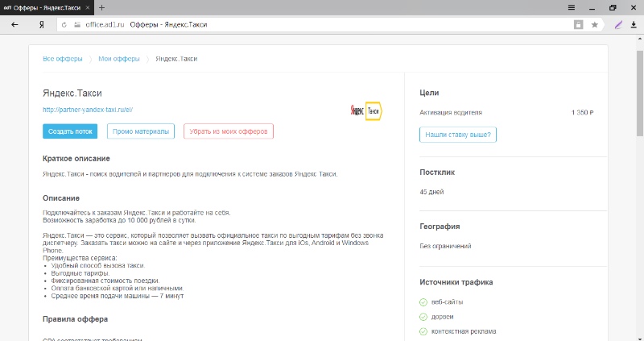The width and height of the screenshot is (644, 341).
Task: Click the site lock security icon
Action: (78, 25)
